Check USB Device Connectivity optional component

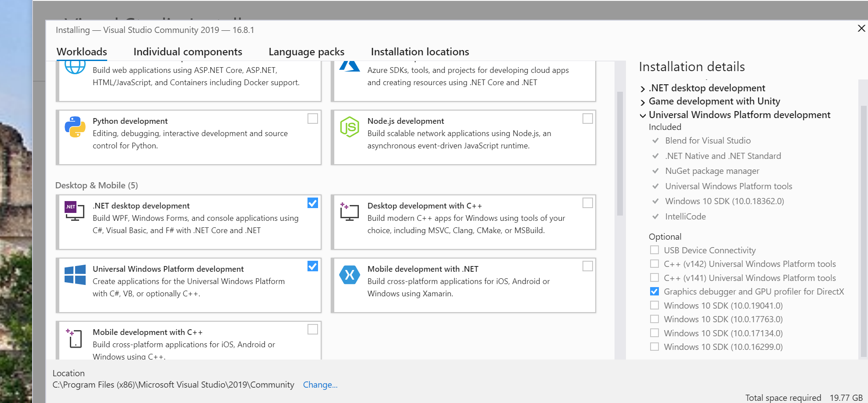click(655, 250)
